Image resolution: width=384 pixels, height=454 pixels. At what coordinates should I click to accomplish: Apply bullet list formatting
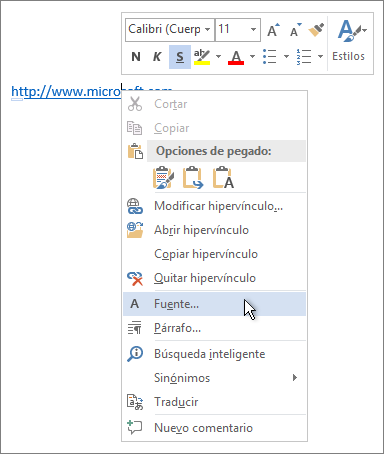coord(269,57)
